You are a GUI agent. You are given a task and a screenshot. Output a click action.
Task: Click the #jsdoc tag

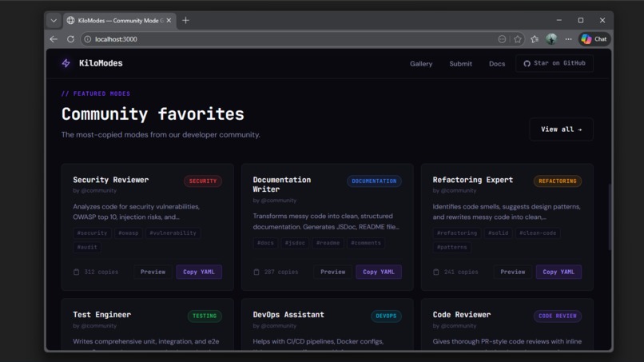tap(295, 243)
